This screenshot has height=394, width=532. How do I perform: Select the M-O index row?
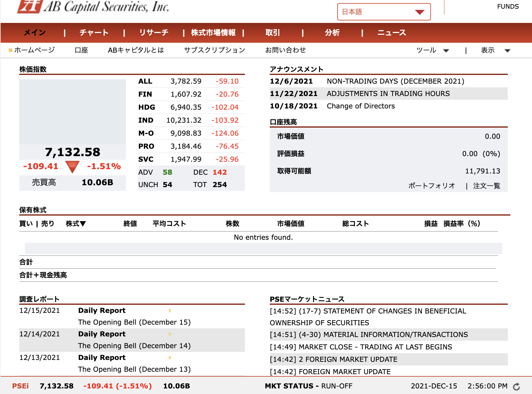(191, 133)
